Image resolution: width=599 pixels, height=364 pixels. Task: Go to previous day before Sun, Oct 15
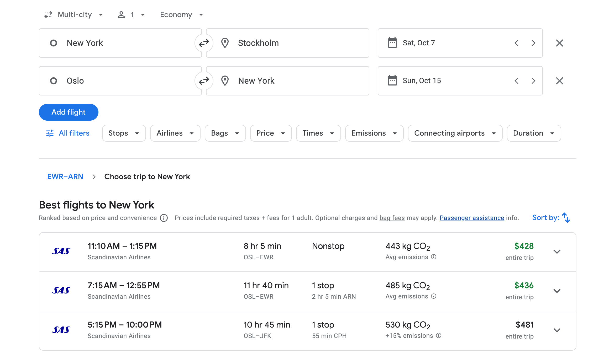516,81
